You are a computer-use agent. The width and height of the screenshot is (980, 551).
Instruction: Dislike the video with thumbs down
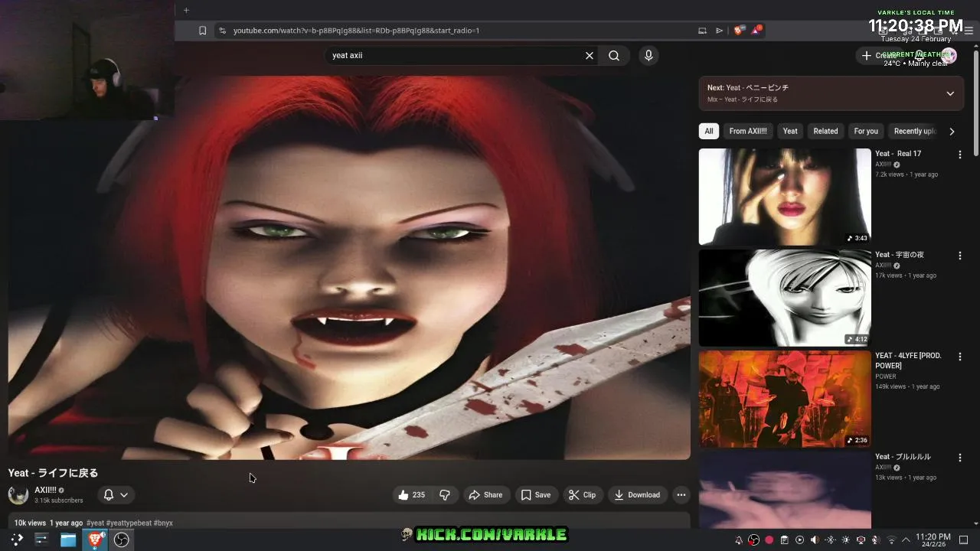445,495
